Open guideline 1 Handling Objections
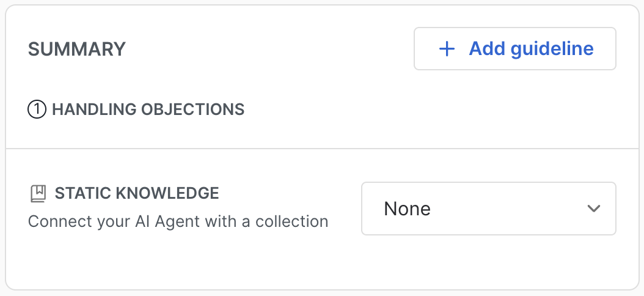 coord(148,109)
